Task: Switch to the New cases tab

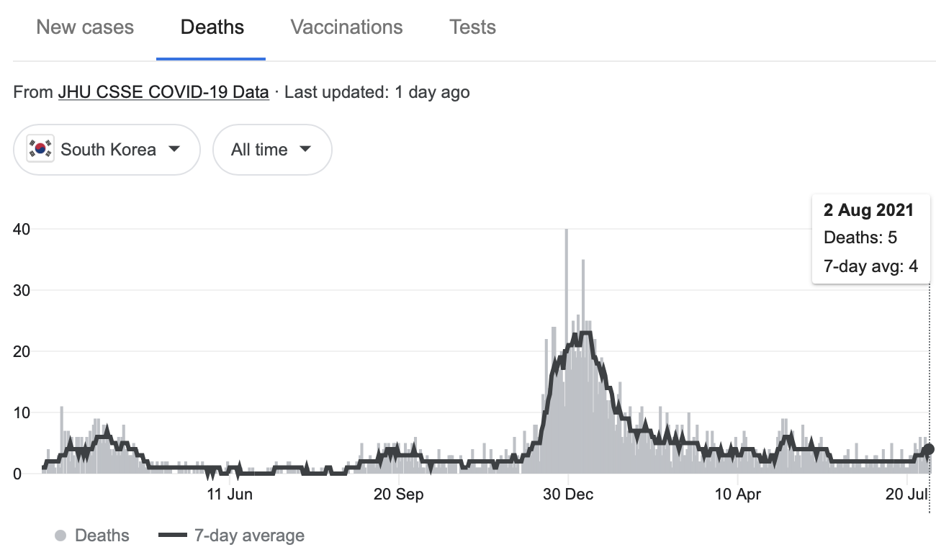Action: tap(85, 27)
